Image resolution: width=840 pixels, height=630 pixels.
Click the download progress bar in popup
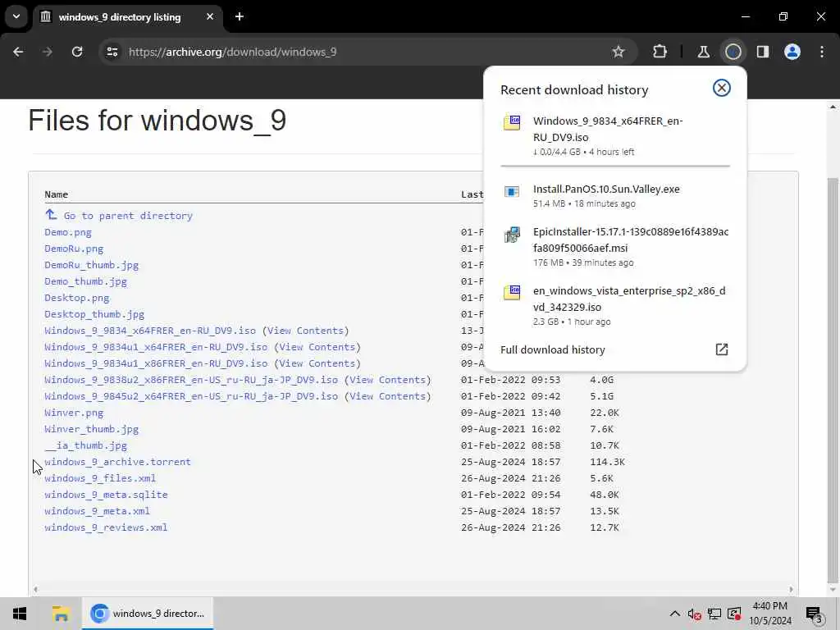click(615, 166)
